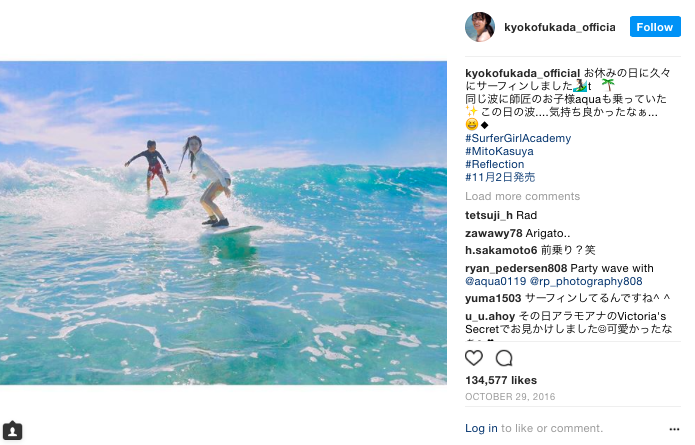Open the #MitoKasuya hashtag link
695x445 pixels.
point(500,151)
